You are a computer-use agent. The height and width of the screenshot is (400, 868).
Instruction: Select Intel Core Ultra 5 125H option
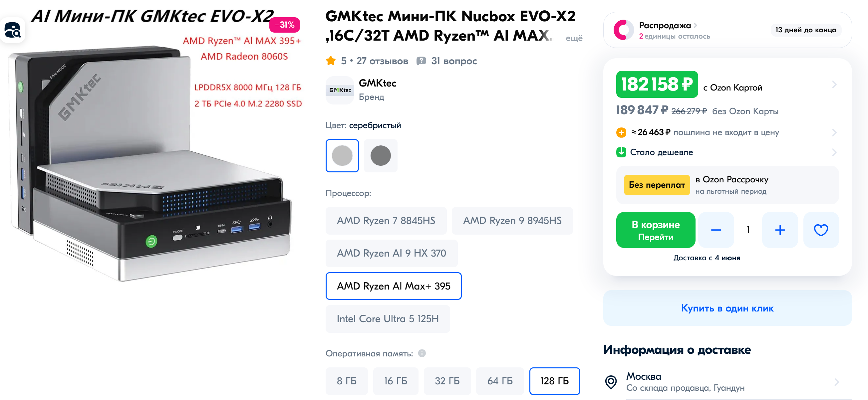coord(388,318)
